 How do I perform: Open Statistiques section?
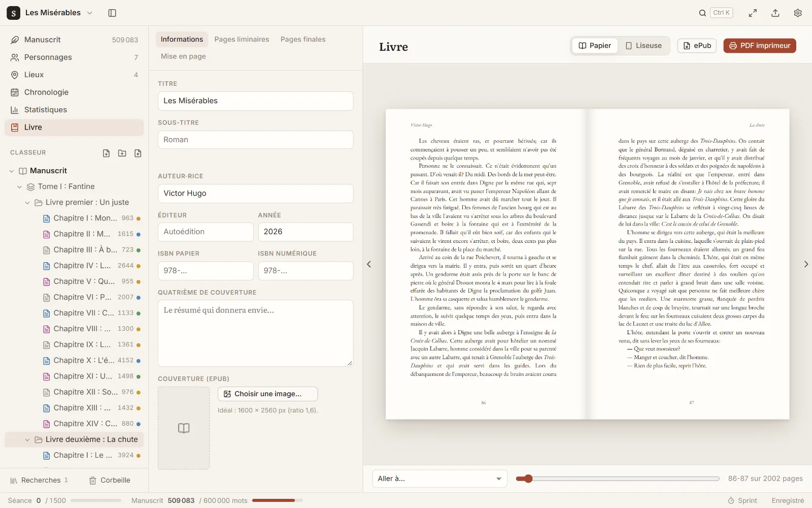click(74, 110)
